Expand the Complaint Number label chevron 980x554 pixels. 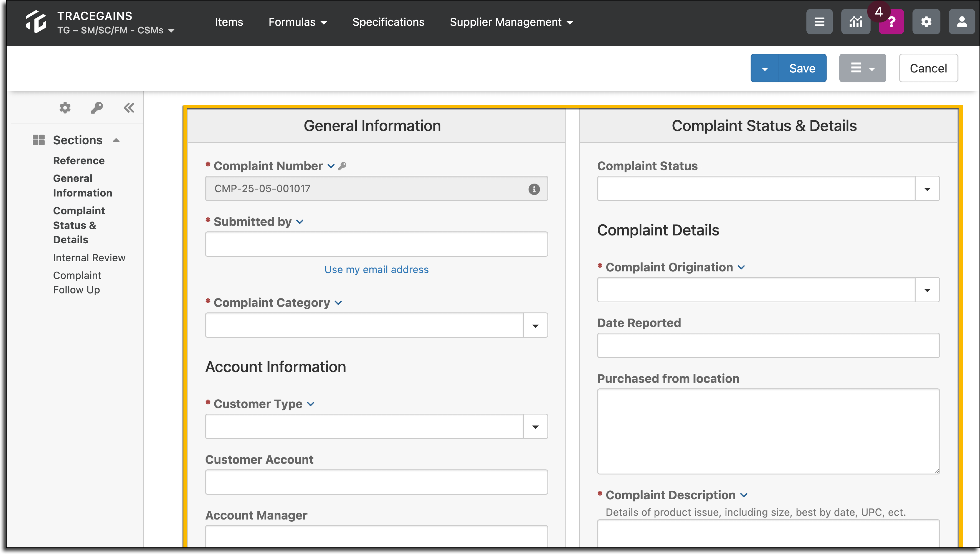pos(331,166)
